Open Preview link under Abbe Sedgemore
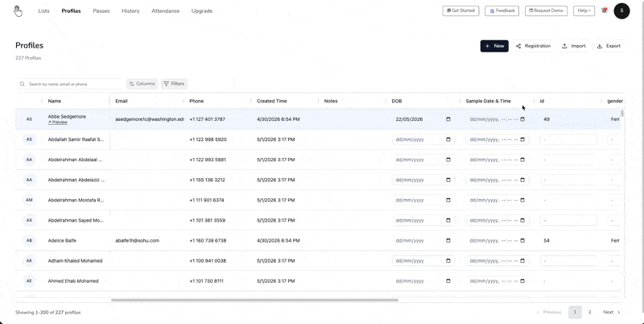 tap(57, 123)
